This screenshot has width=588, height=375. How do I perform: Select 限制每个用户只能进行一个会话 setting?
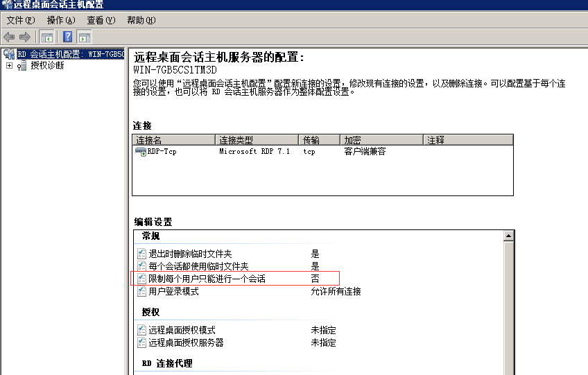coord(207,279)
